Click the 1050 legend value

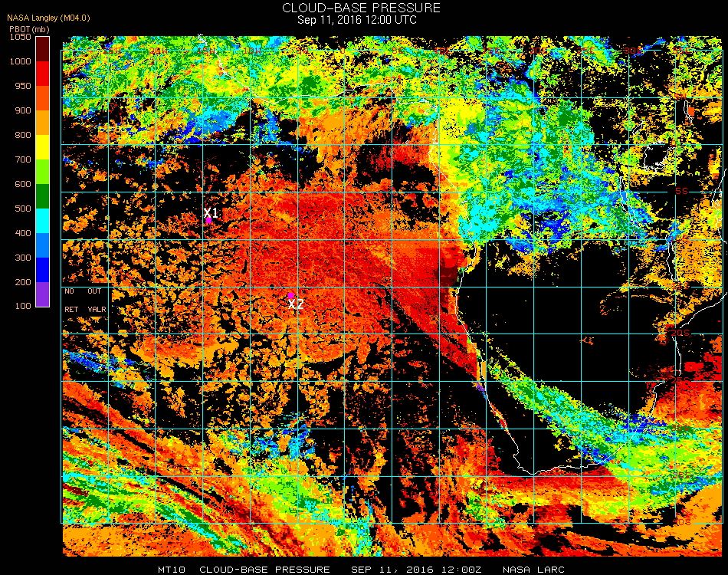(21, 37)
